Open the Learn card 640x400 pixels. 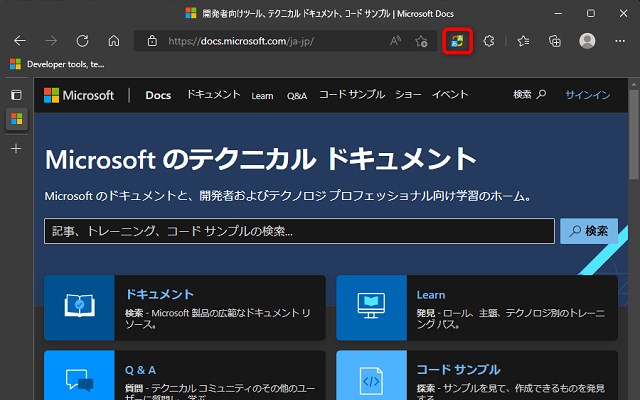tap(477, 308)
